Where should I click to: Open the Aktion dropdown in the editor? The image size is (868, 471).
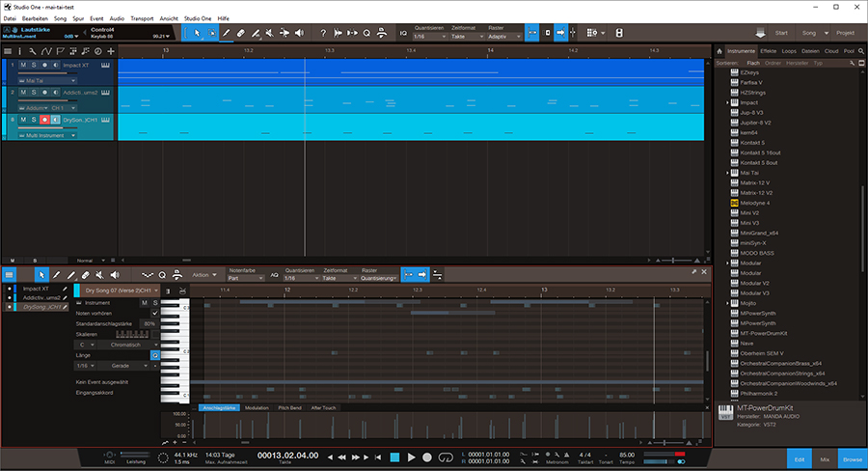point(204,275)
